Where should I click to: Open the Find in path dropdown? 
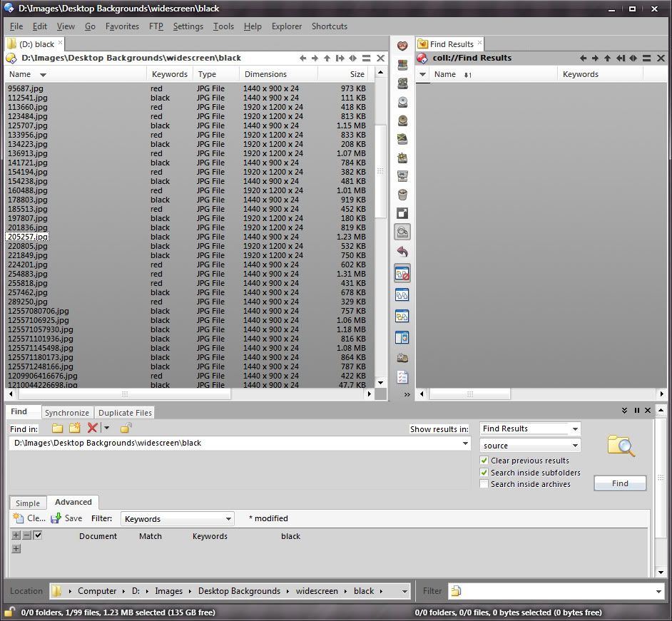[465, 443]
